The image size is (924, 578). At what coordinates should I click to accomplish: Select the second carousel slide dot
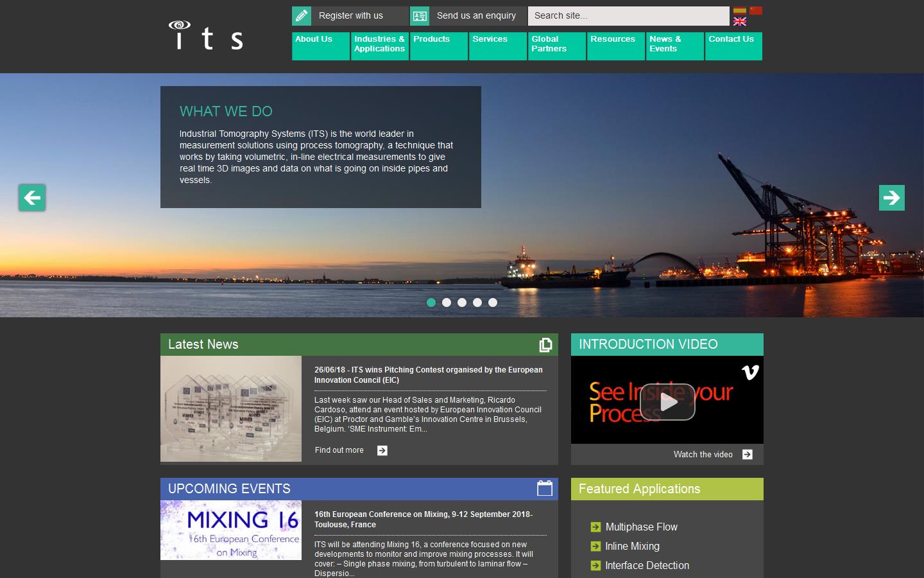[x=447, y=302]
